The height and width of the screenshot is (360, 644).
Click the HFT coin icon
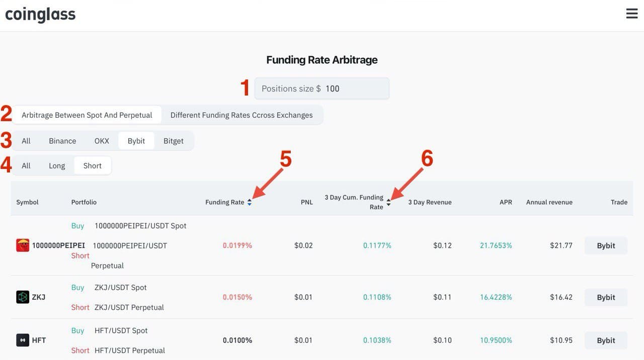[x=23, y=340]
